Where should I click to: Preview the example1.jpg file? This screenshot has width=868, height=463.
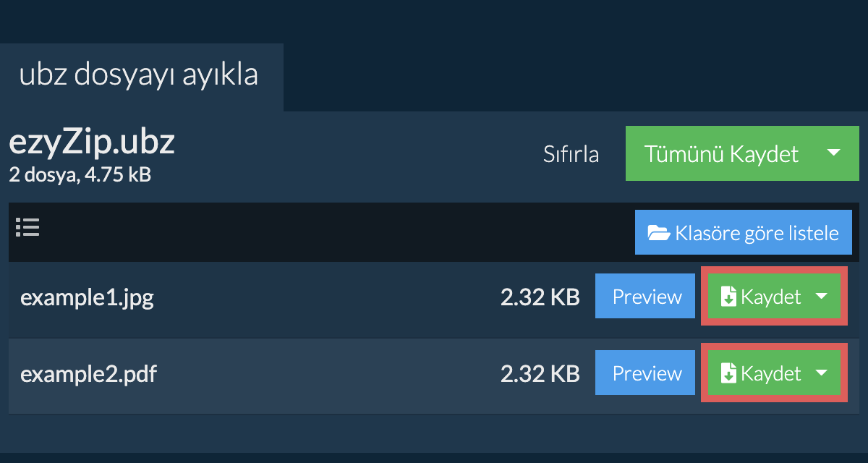pyautogui.click(x=647, y=297)
